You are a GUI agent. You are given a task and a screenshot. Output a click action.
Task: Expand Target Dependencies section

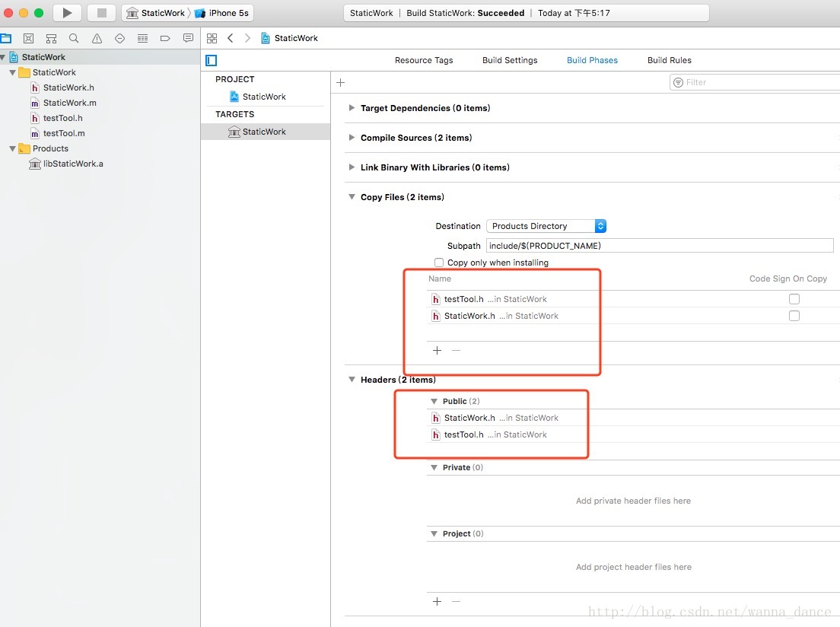pyautogui.click(x=352, y=108)
